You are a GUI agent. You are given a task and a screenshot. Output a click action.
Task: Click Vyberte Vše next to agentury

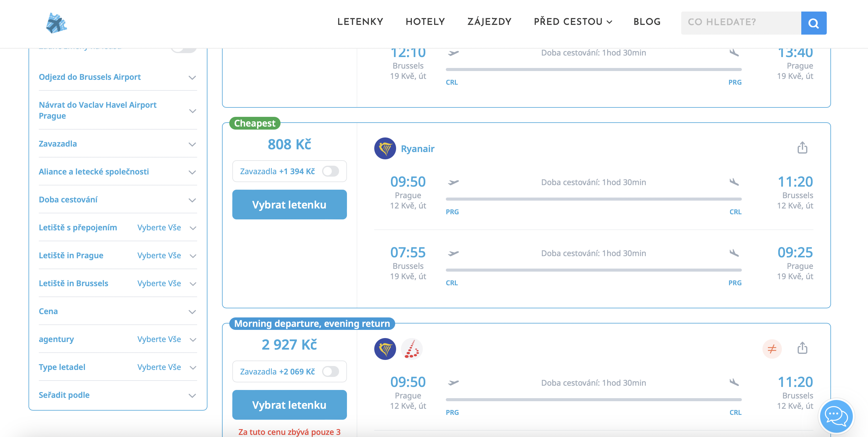159,339
